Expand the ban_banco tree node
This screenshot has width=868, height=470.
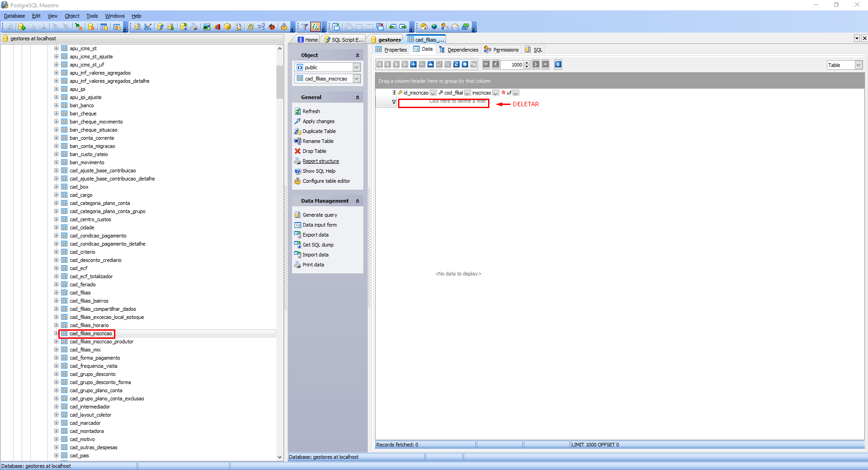57,105
